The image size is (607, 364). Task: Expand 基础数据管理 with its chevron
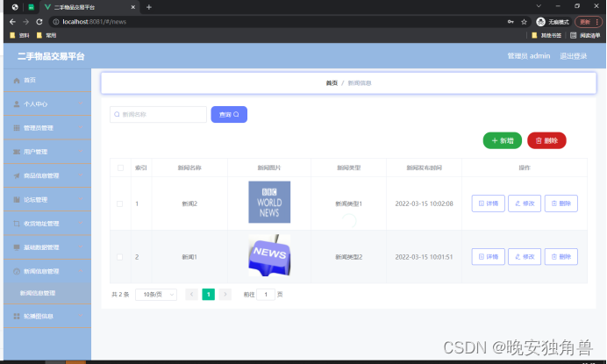coord(81,247)
